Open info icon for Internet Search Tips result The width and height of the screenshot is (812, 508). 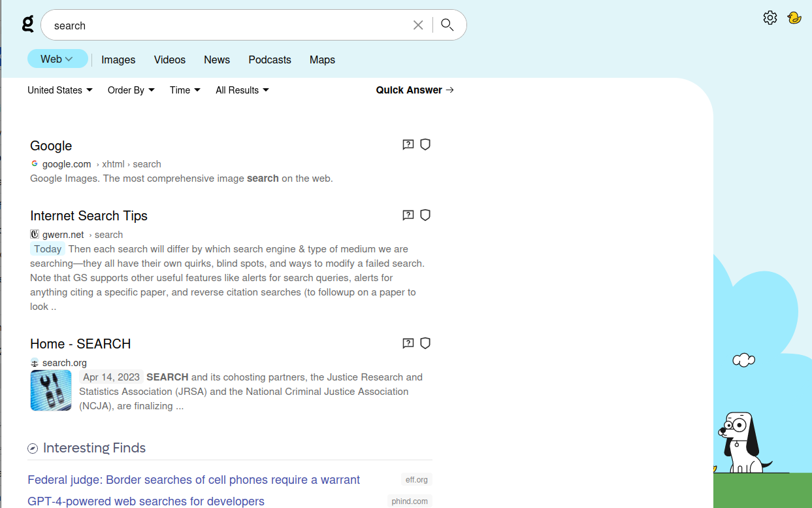tap(408, 215)
